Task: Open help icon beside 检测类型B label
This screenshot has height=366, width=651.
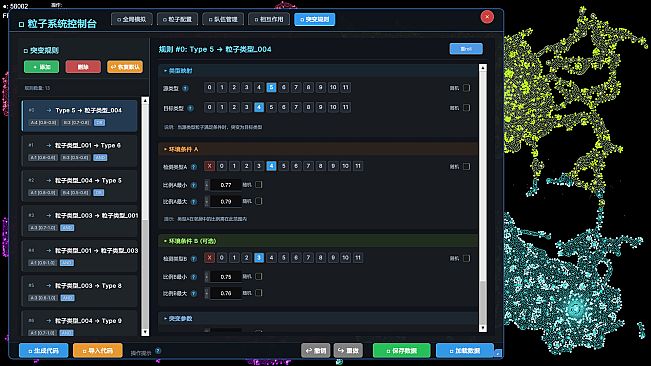Action: tap(193, 259)
